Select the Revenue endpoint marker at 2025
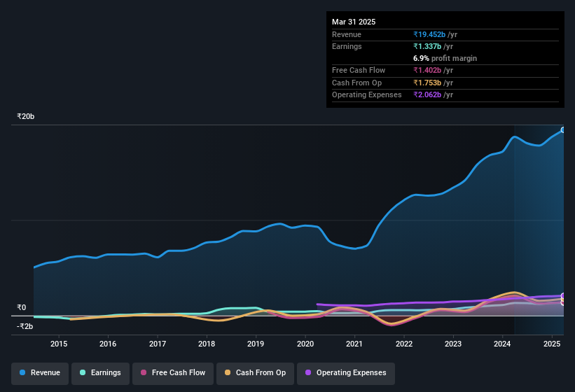Screen dimensions: 575x392 (x=563, y=130)
